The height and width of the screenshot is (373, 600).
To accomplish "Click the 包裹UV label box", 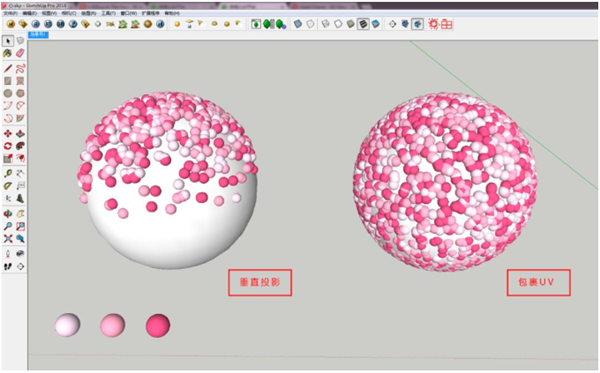I will click(539, 283).
